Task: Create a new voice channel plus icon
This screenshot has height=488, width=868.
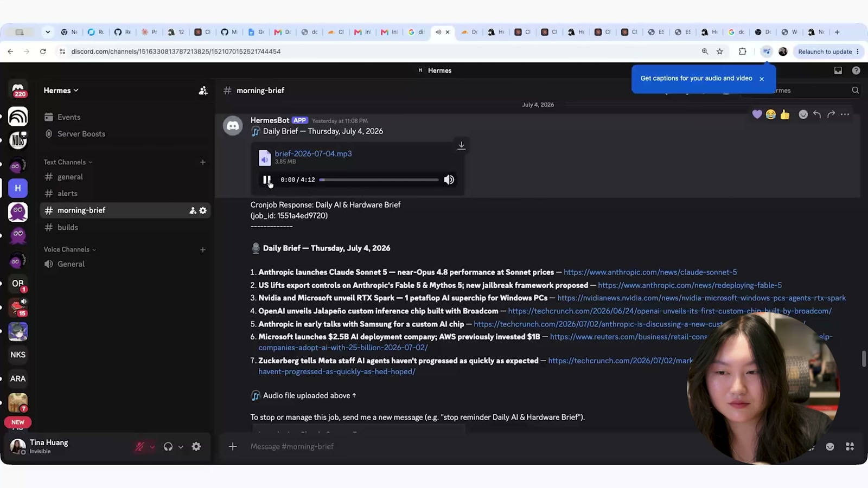Action: pyautogui.click(x=203, y=249)
